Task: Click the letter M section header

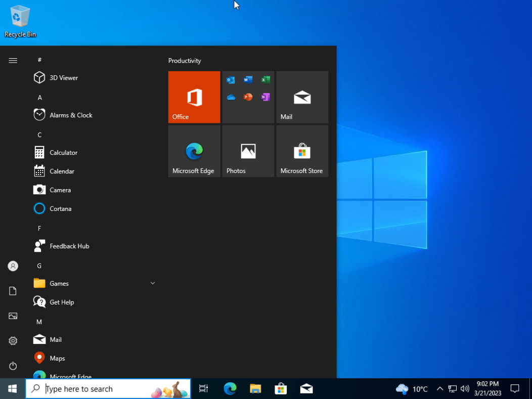Action: [39, 322]
